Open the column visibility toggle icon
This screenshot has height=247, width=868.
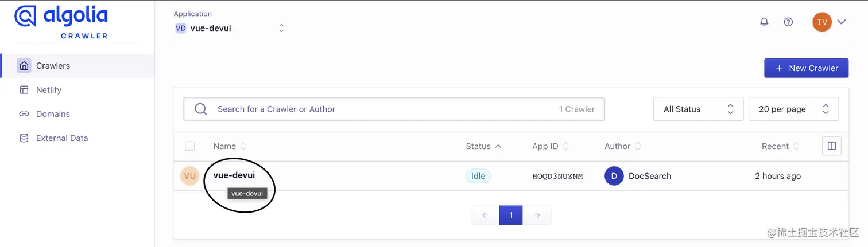(x=832, y=146)
